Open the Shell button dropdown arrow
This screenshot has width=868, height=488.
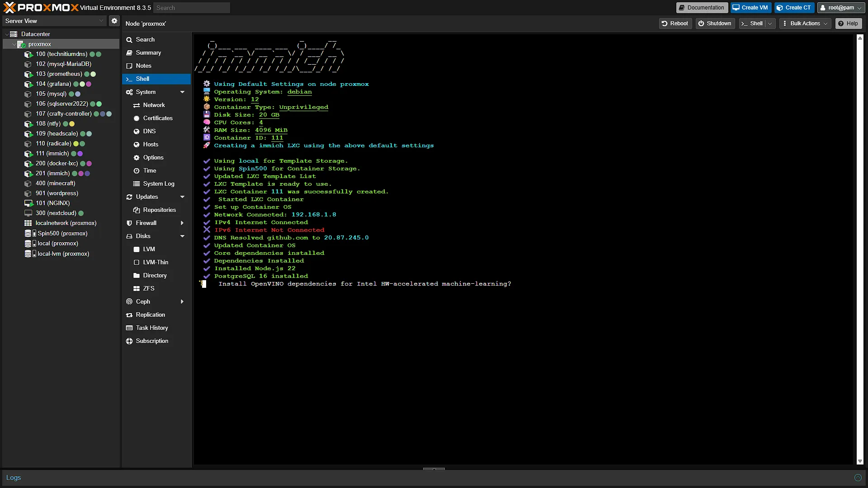point(770,23)
